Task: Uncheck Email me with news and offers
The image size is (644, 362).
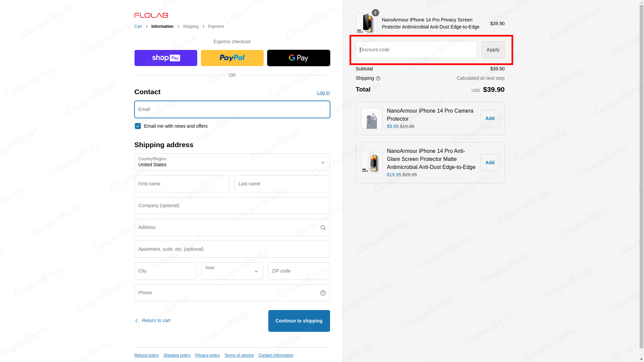Action: click(x=138, y=126)
